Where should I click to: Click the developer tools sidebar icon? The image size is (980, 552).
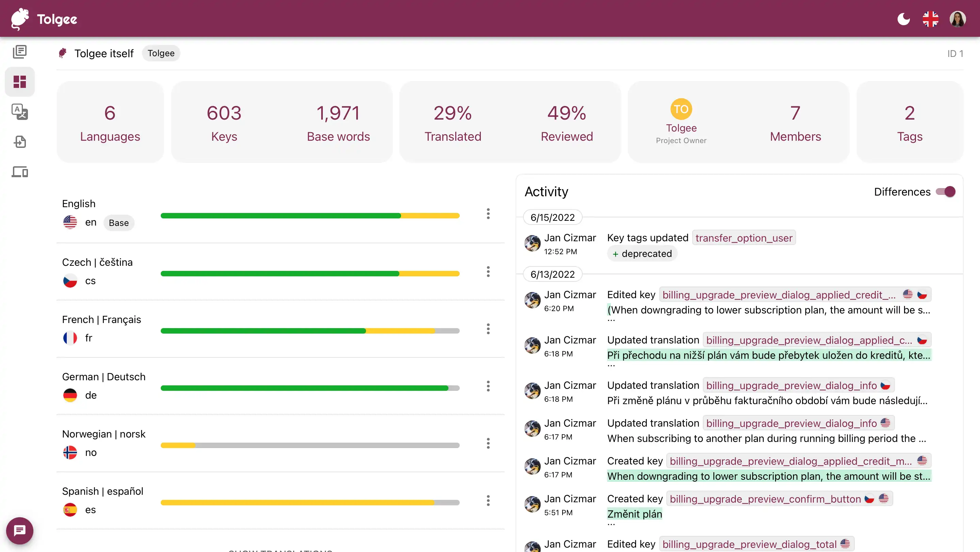click(x=19, y=172)
